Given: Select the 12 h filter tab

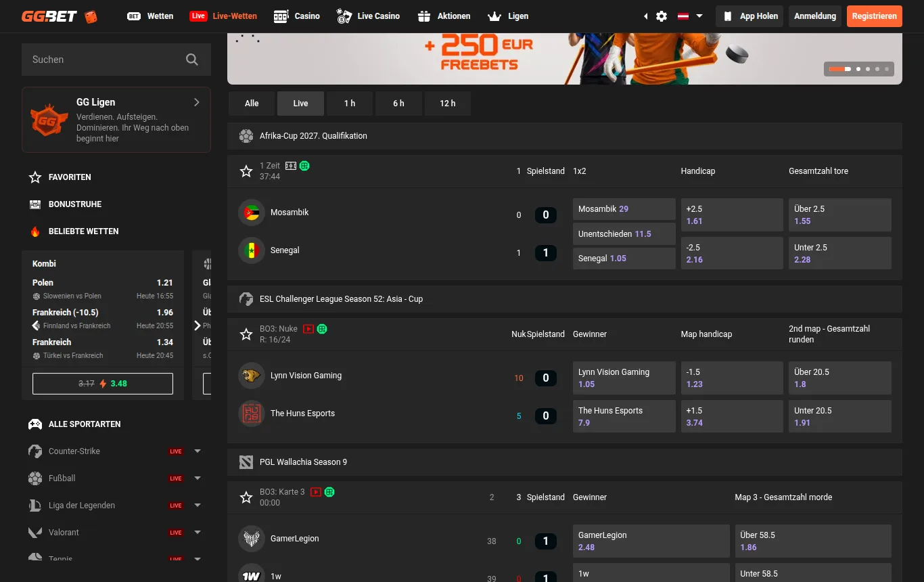Looking at the screenshot, I should [448, 104].
